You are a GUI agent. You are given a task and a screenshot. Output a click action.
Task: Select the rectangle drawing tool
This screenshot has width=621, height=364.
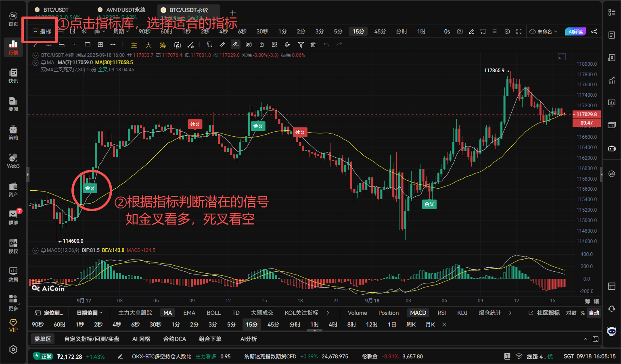[x=88, y=44]
